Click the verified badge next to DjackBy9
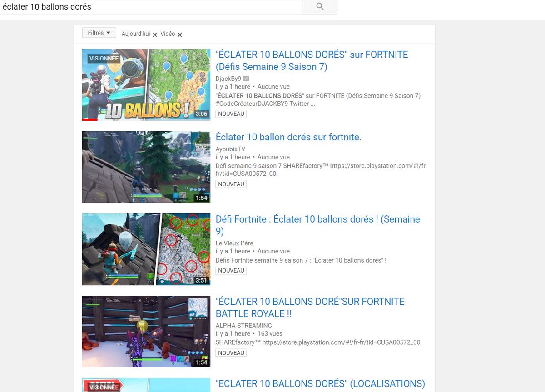545x392 pixels. pos(246,79)
